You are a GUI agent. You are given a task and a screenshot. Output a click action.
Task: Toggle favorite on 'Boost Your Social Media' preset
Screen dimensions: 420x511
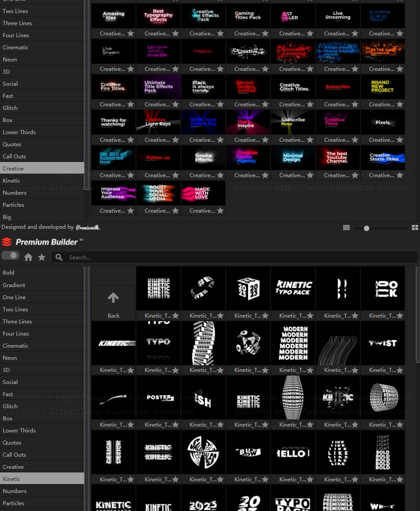tap(175, 211)
